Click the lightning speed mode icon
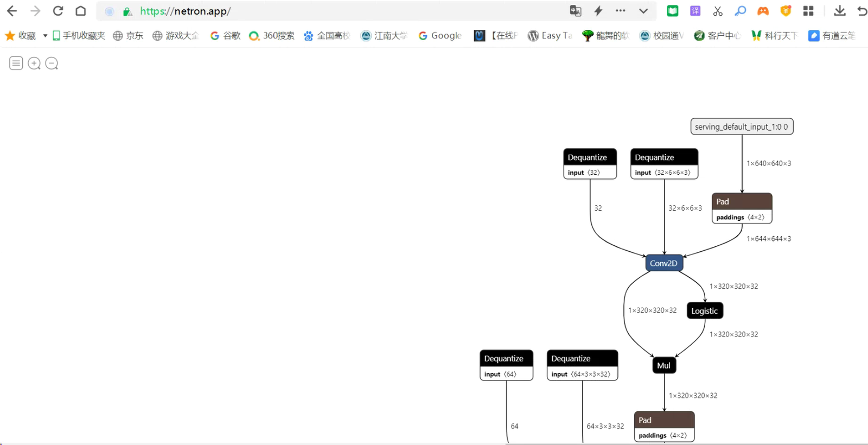 (598, 11)
